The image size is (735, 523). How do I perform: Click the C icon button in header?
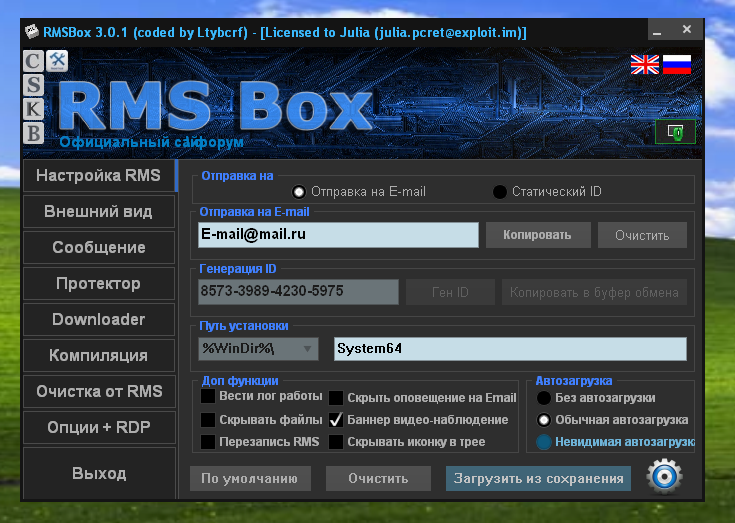click(34, 62)
